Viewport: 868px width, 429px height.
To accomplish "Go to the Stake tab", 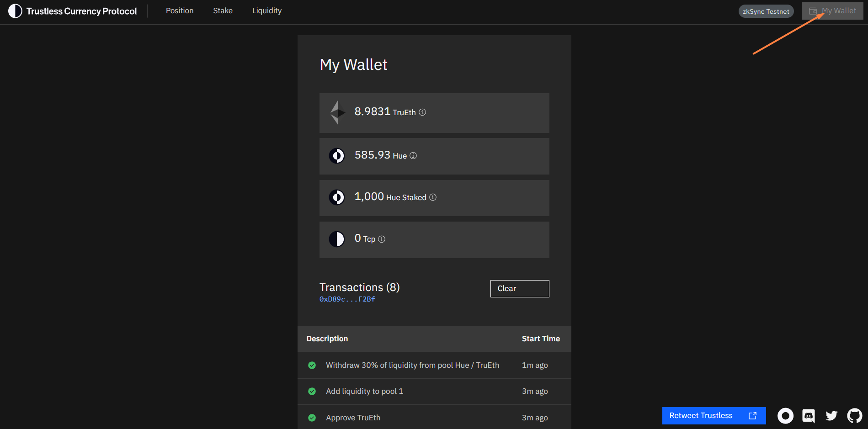I will [223, 11].
